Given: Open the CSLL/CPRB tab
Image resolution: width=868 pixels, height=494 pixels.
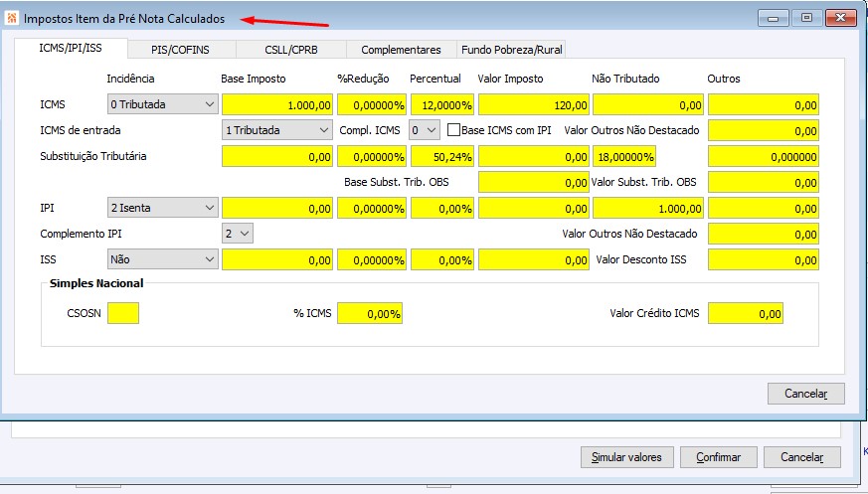Looking at the screenshot, I should pyautogui.click(x=291, y=50).
